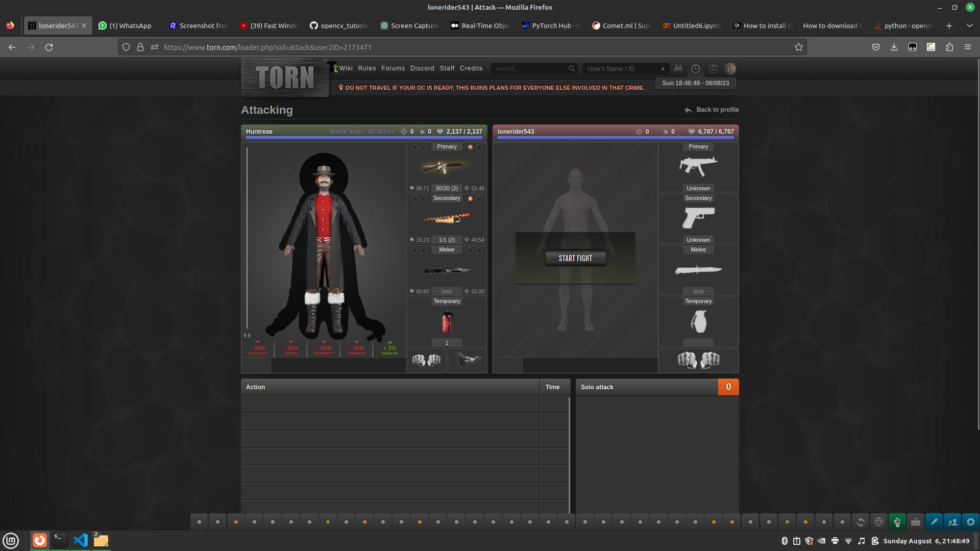This screenshot has width=980, height=551.
Task: Click lonerider543's melee knife silhouette
Action: (x=698, y=270)
